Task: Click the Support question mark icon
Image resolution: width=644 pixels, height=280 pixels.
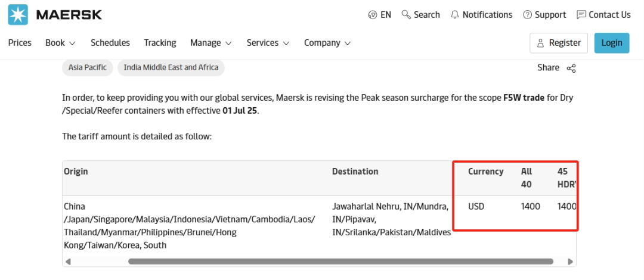Action: [527, 15]
